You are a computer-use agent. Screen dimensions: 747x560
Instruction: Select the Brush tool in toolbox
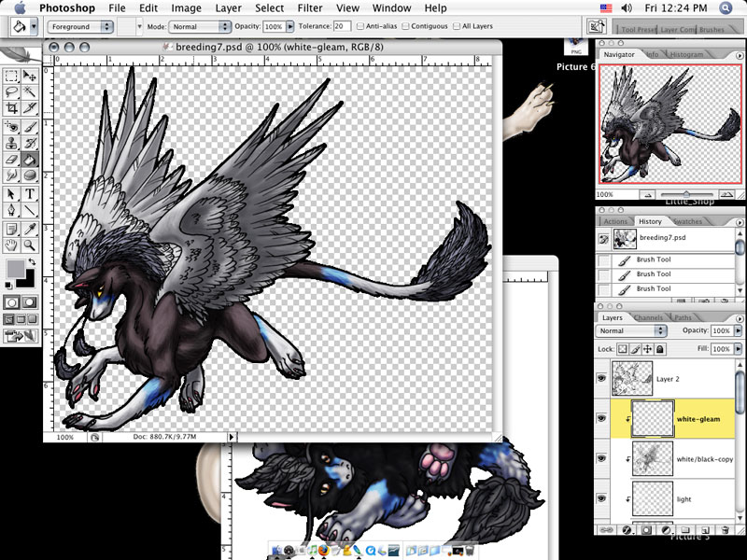[x=30, y=127]
